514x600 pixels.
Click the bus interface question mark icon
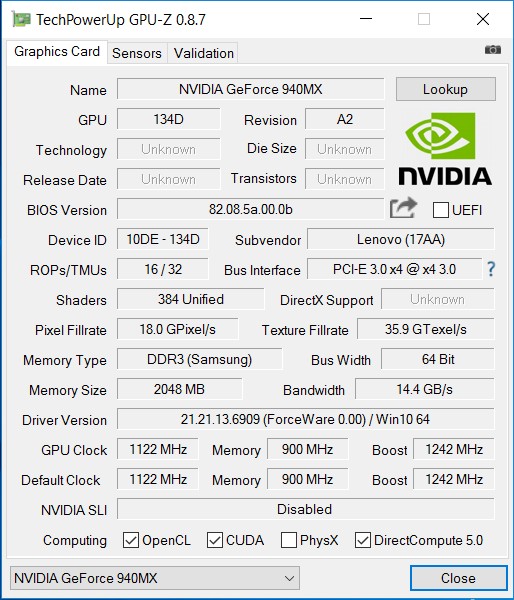[491, 269]
